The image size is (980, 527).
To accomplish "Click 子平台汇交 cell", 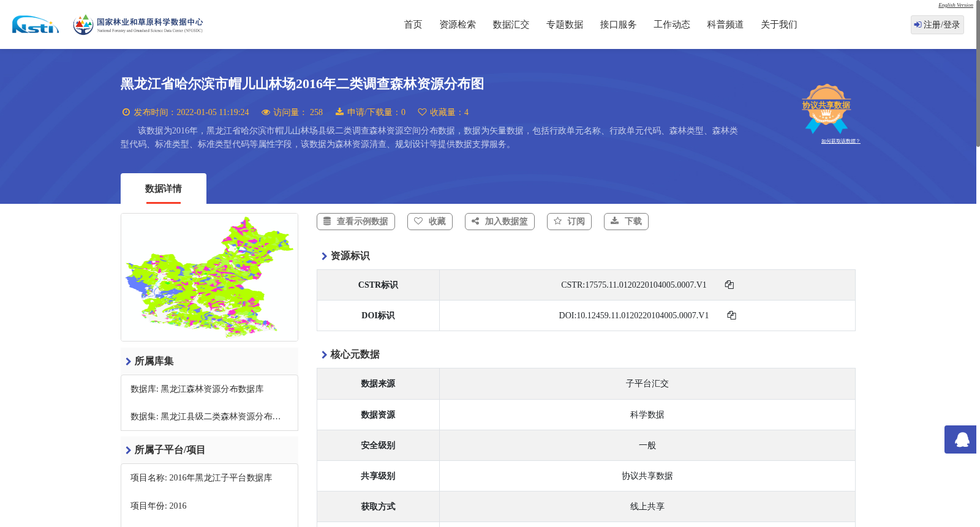I will [x=647, y=384].
